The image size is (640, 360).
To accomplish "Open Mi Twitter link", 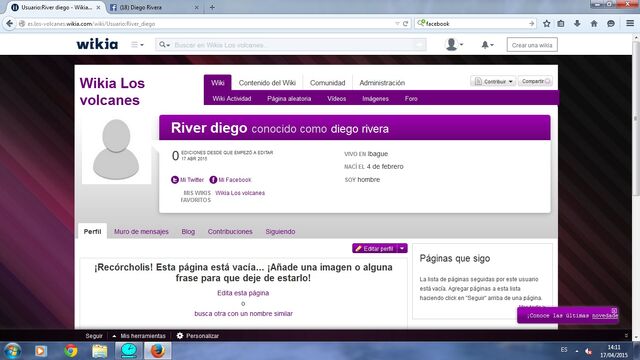I will (x=187, y=180).
